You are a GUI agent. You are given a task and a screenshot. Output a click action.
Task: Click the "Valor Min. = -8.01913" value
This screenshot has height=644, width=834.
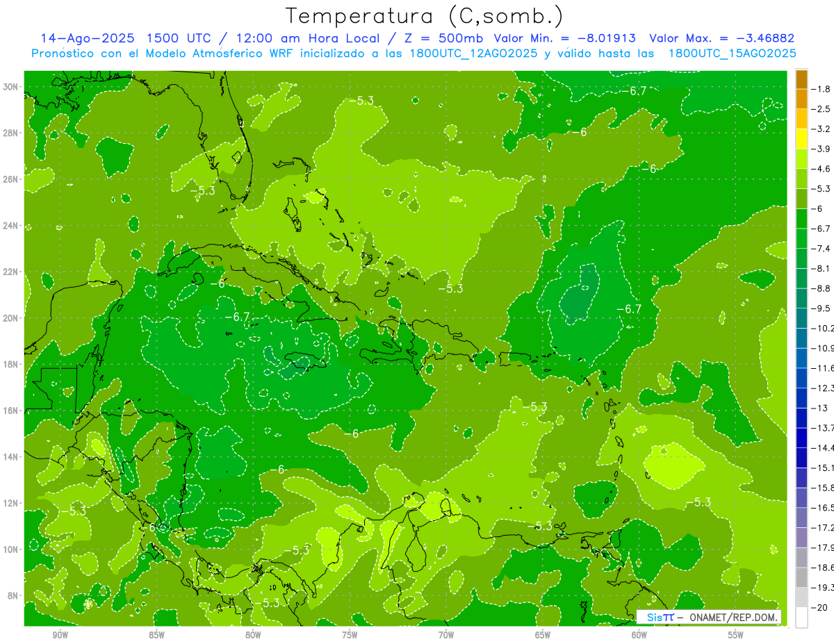(566, 38)
